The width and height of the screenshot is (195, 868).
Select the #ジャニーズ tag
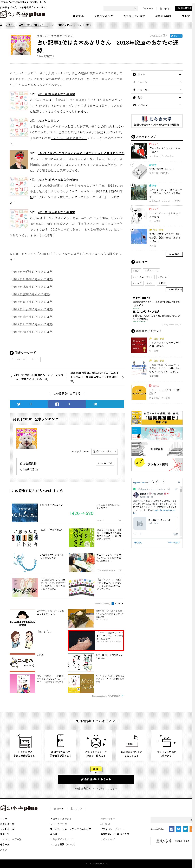tap(151, 271)
